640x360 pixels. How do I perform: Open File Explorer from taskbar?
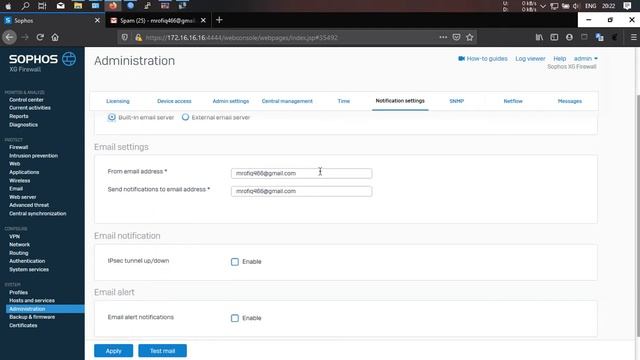78,6
